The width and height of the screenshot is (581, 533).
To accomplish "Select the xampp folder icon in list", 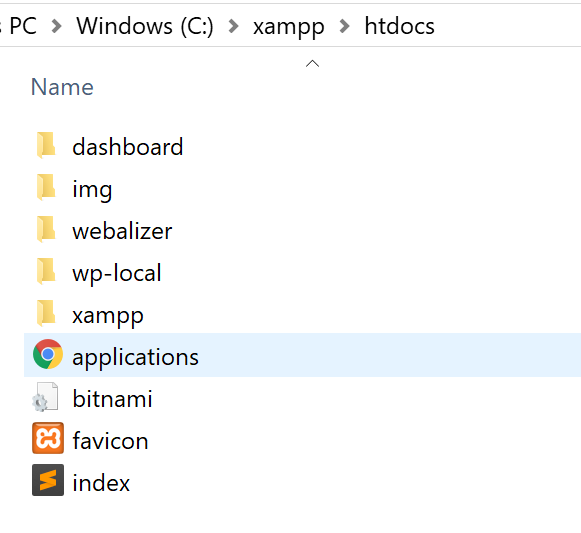I will pos(46,314).
